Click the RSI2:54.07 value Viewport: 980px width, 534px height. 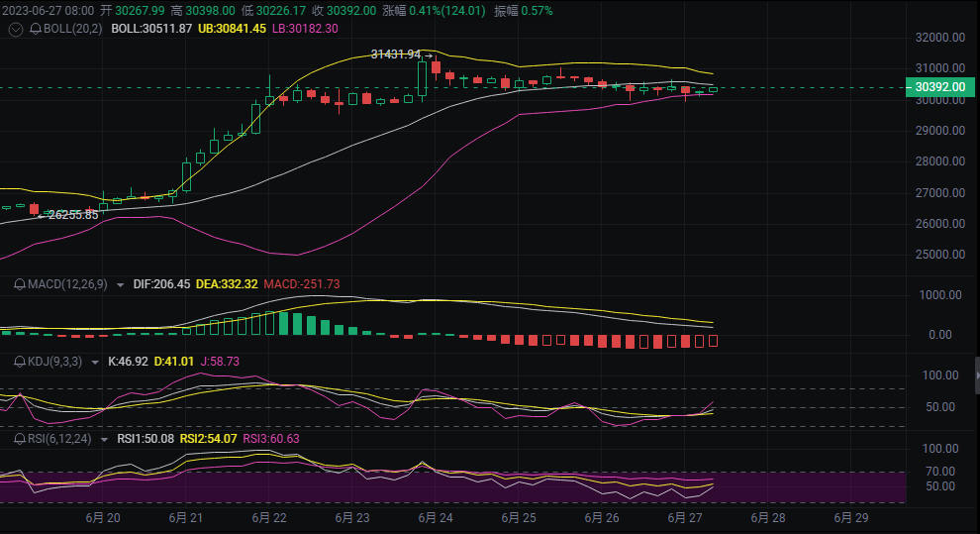[209, 439]
